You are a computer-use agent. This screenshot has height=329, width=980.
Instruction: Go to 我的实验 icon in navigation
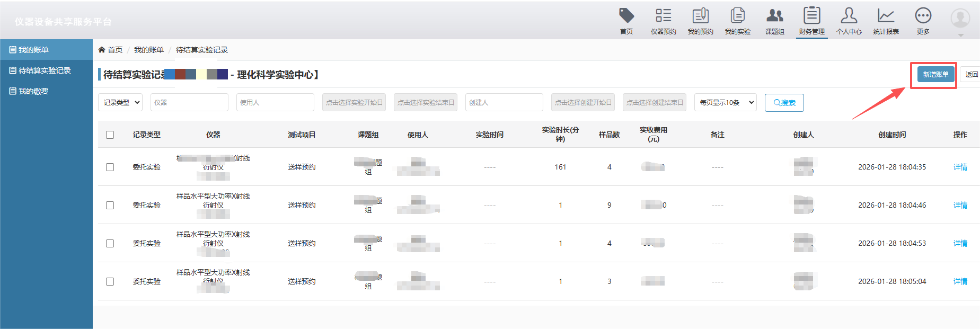point(737,16)
